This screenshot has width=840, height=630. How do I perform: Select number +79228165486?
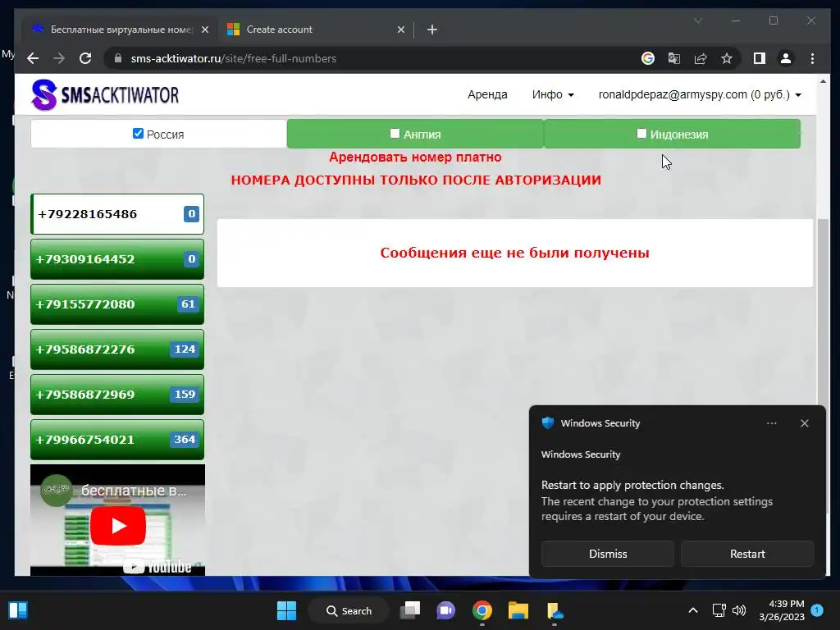pyautogui.click(x=117, y=214)
